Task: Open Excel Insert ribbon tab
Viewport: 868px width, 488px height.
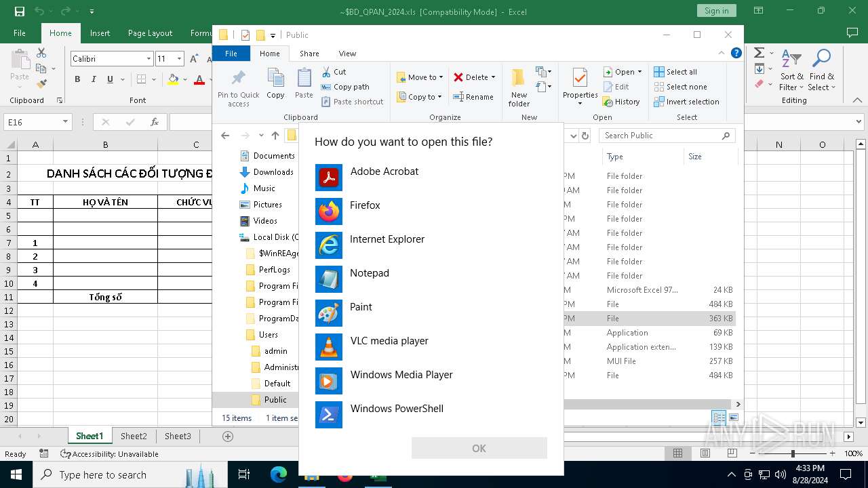Action: (100, 33)
